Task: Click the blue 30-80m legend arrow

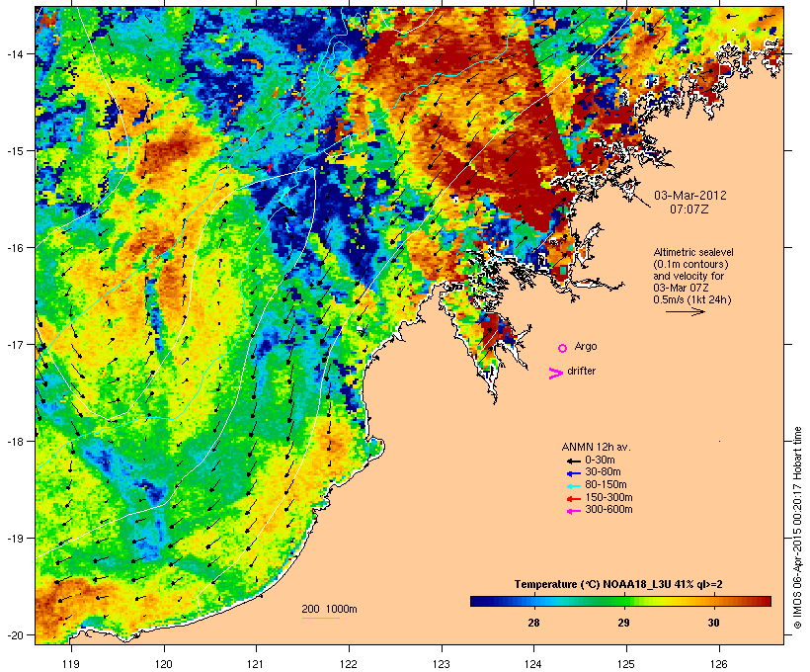Action: point(574,473)
